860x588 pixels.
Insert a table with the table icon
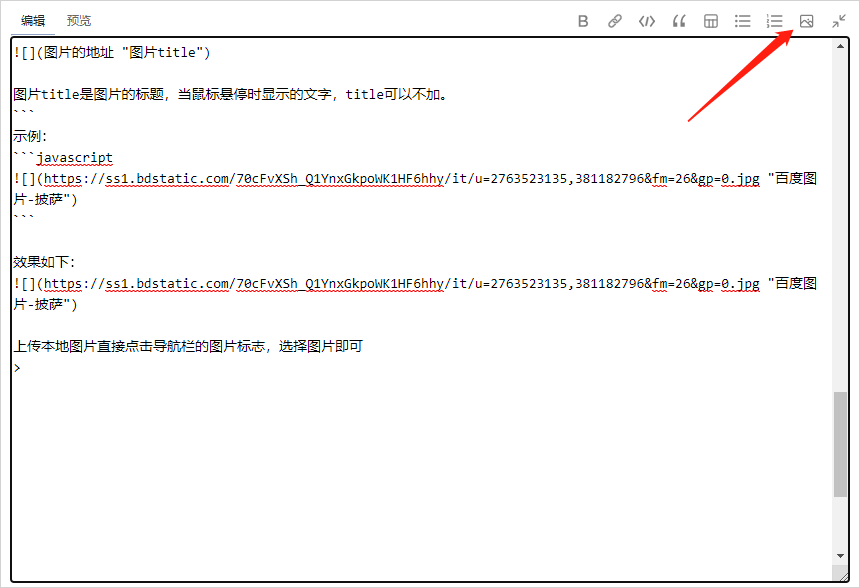coord(711,21)
